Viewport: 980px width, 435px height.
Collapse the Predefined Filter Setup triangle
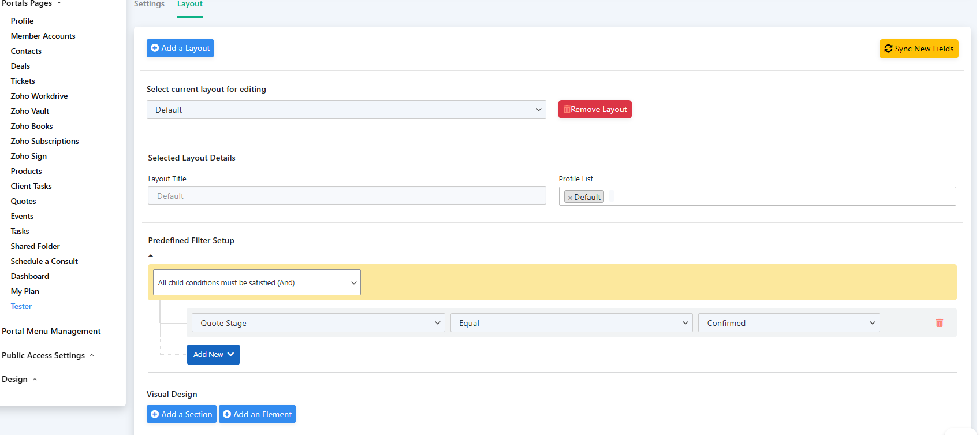coord(151,256)
